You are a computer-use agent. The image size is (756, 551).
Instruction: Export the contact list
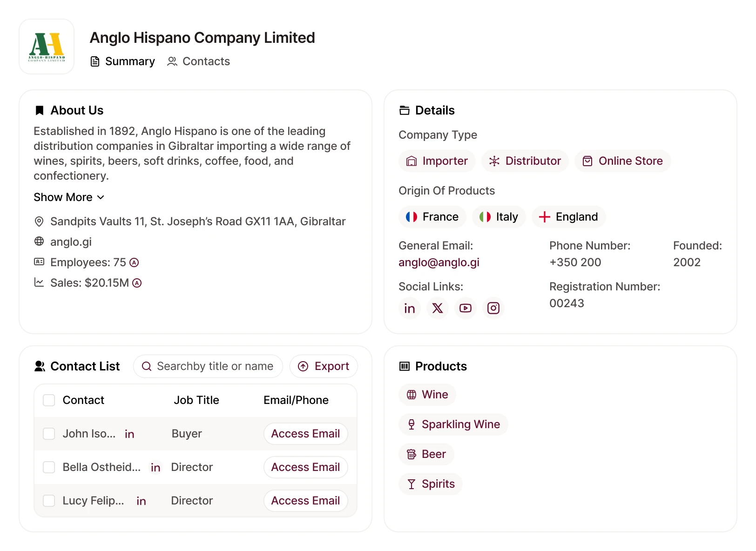(324, 366)
